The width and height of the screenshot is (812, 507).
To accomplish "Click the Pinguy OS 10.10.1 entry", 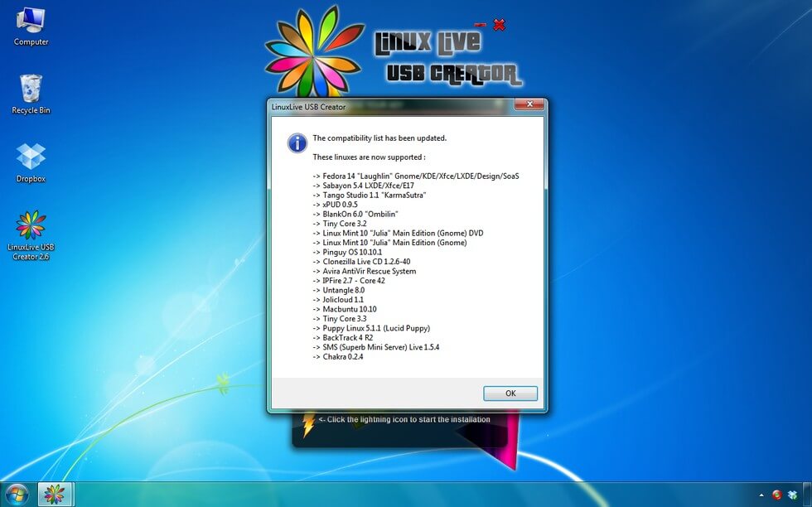I will coord(347,252).
